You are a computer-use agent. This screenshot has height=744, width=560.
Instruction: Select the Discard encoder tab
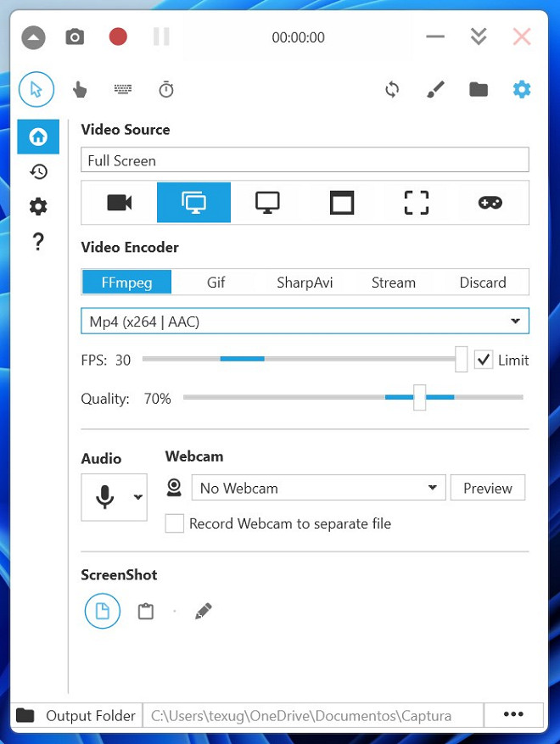[x=483, y=282]
